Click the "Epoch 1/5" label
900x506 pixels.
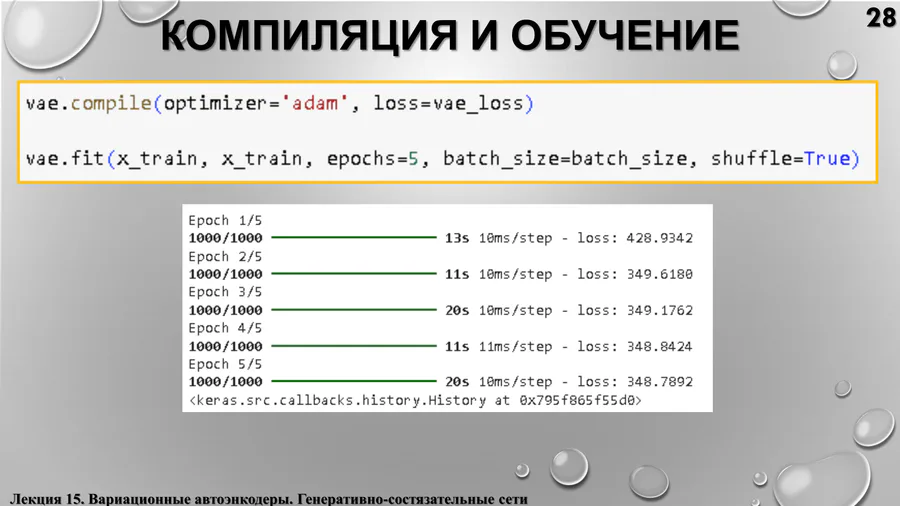click(223, 220)
